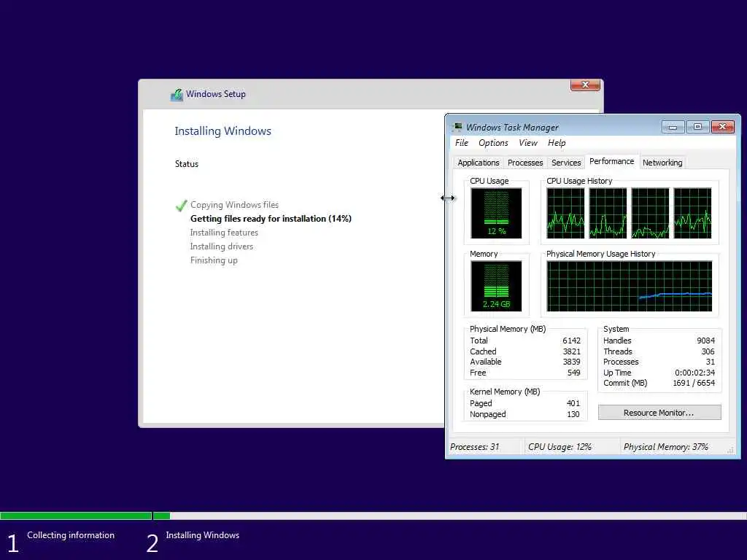Click the 'Finishing up' step text
The height and width of the screenshot is (560, 747).
214,260
